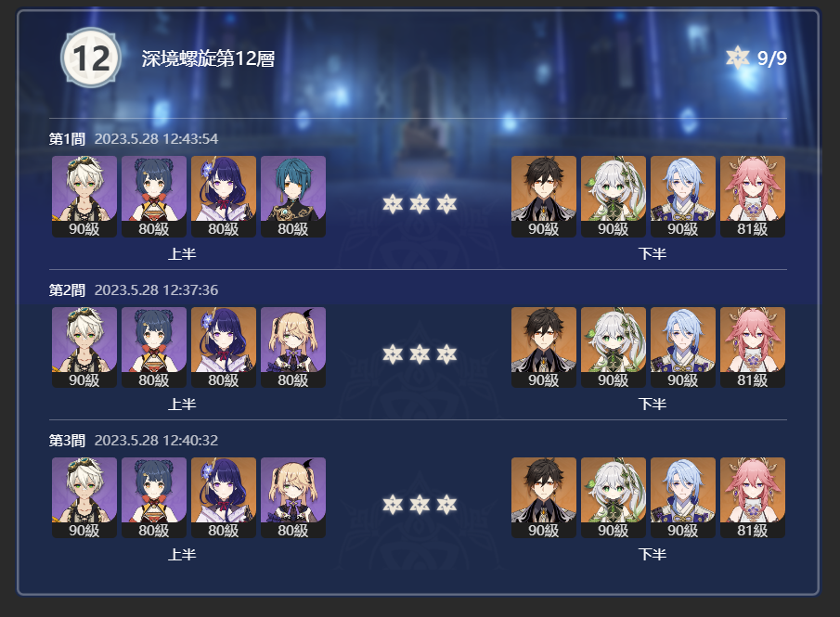Select Zhongli portrait in Chamber 1 second half
The image size is (840, 617).
pos(544,196)
